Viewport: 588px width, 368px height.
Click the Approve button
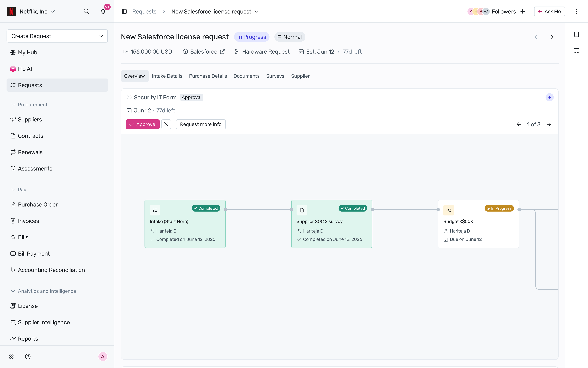pos(143,124)
